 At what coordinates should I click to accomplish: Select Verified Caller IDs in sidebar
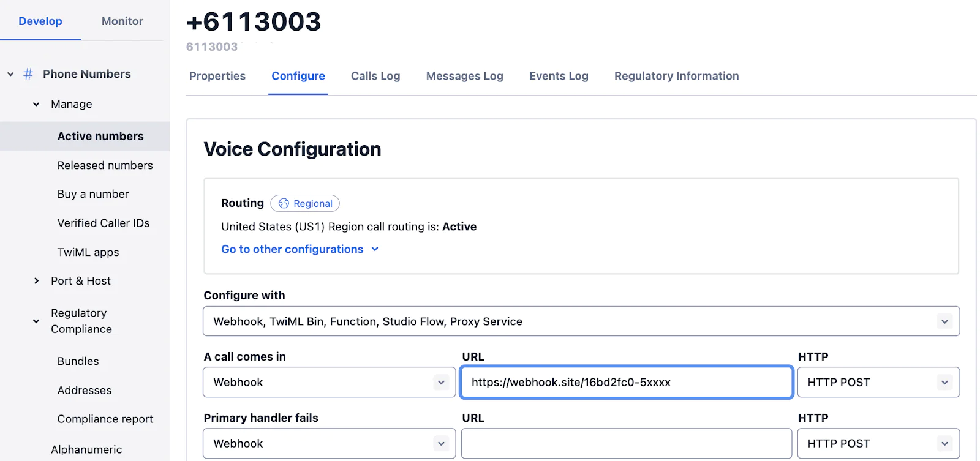(x=104, y=223)
